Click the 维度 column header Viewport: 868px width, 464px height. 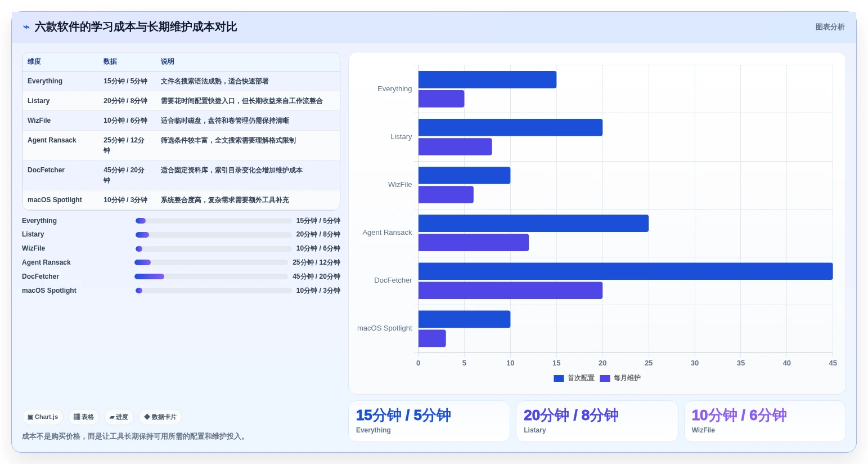pyautogui.click(x=34, y=61)
